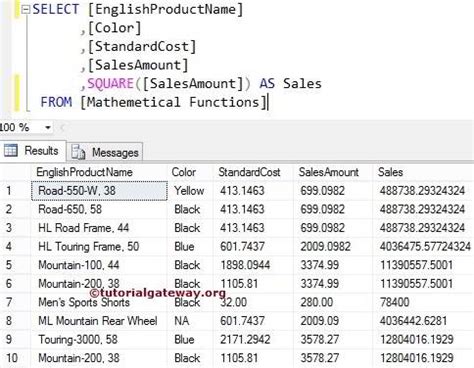Viewport: 474px width, 368px height.
Task: Click Sales value 4036475.57724324
Action: 423,247
